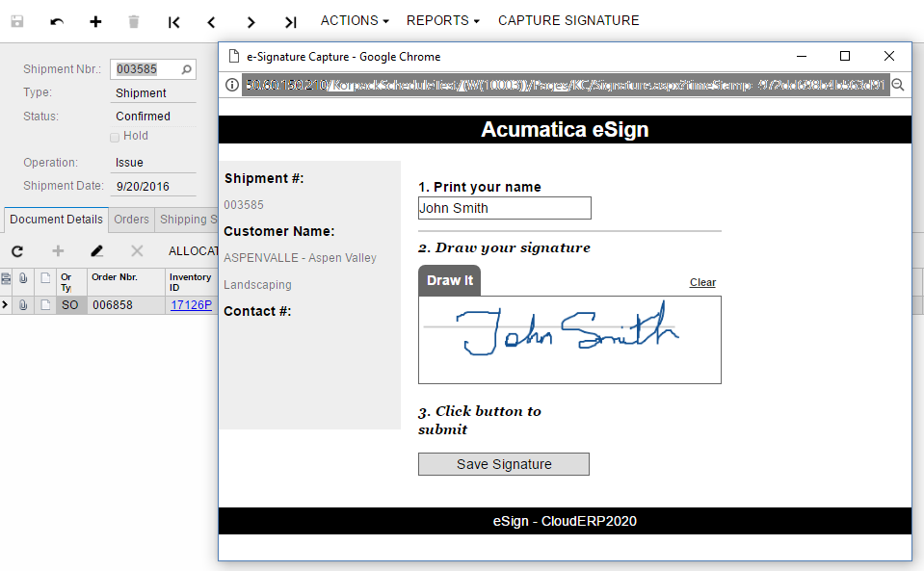Screen dimensions: 924x571
Task: Click the attachment paperclip in SO row
Action: [23, 305]
